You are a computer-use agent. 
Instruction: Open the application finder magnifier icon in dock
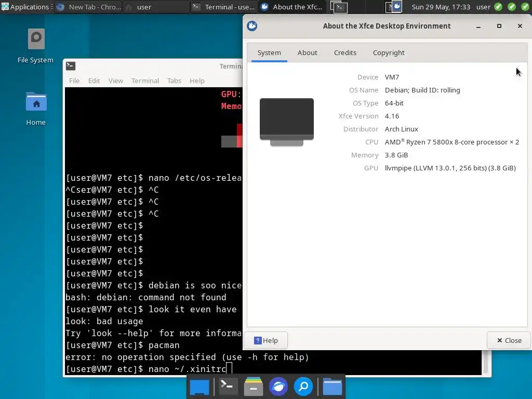(x=303, y=387)
